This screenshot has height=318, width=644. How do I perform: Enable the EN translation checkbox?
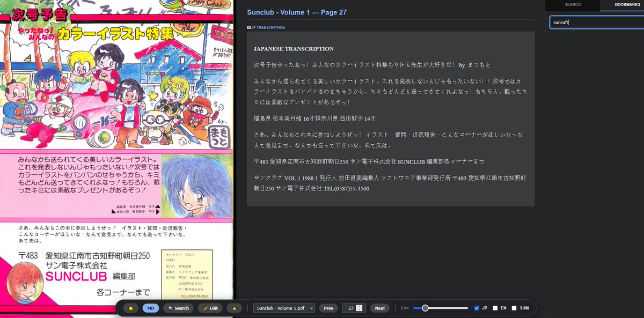495,308
